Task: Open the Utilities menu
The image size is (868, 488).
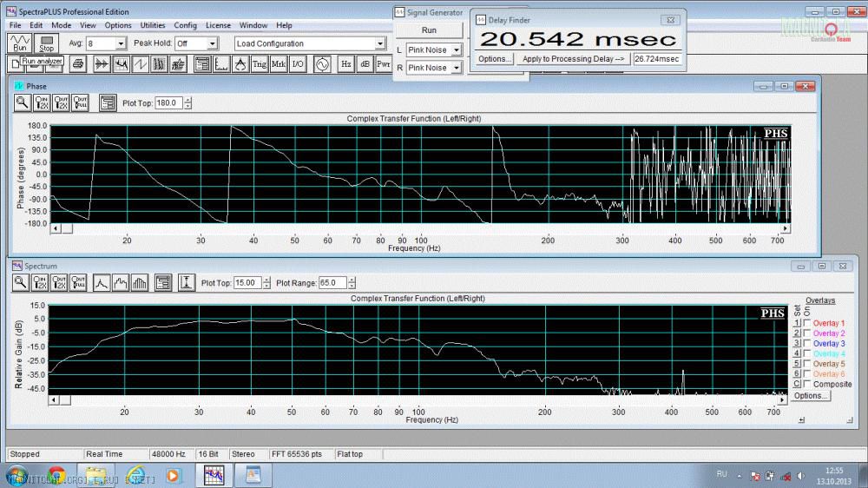Action: tap(152, 25)
